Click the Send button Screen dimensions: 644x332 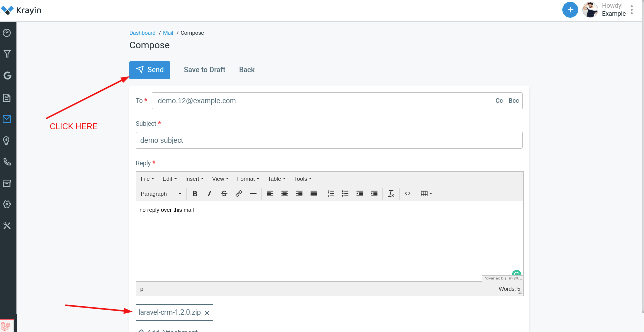point(150,70)
